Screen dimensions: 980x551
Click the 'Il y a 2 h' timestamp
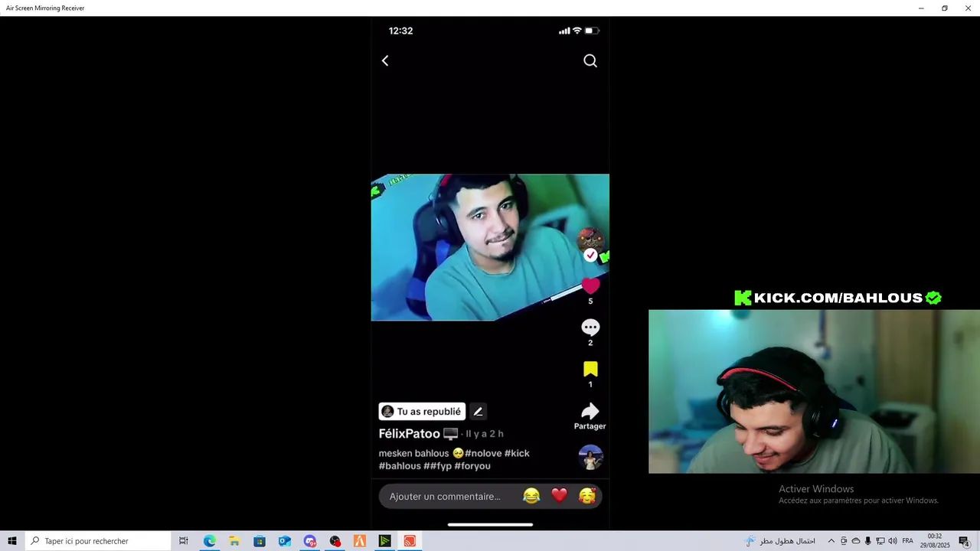click(485, 434)
